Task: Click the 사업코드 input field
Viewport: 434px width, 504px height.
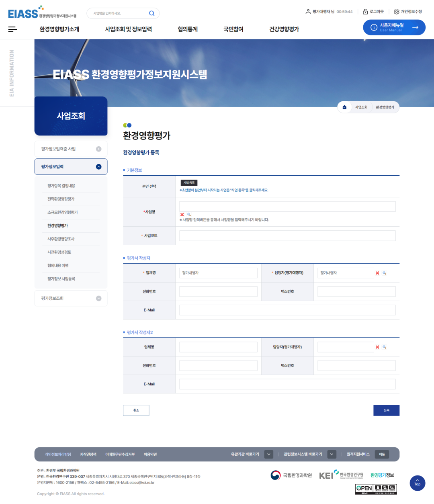Action: point(287,236)
